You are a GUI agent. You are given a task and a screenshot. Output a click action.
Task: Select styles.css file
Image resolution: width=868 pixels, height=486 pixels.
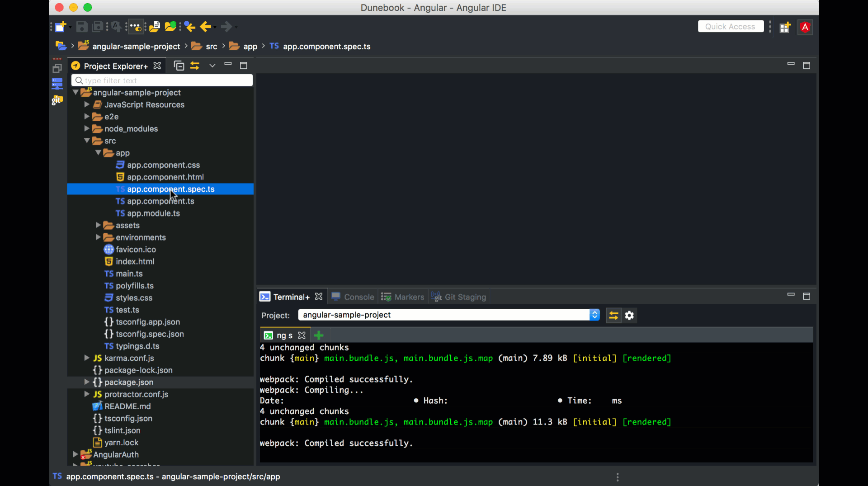click(134, 298)
